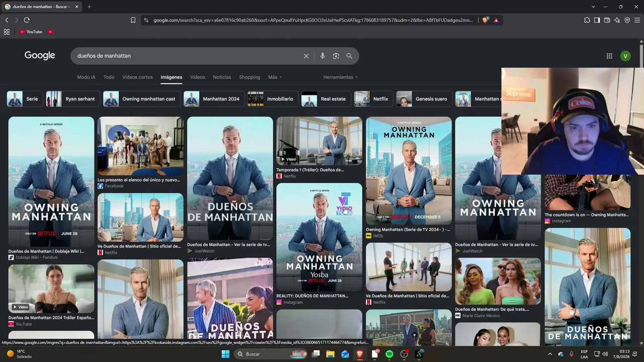
Task: Open Task View on the taskbar
Action: pos(315,354)
